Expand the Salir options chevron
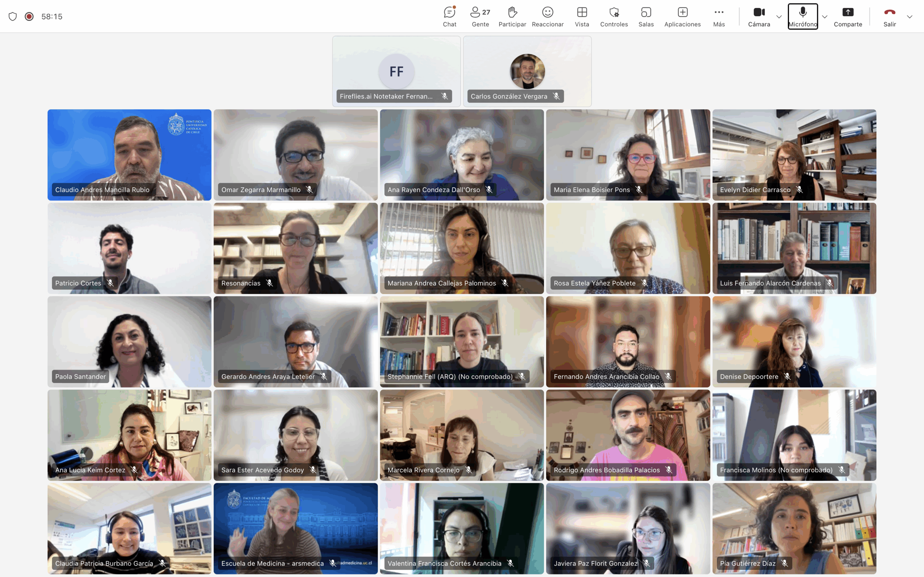The width and height of the screenshot is (924, 577). coord(910,17)
